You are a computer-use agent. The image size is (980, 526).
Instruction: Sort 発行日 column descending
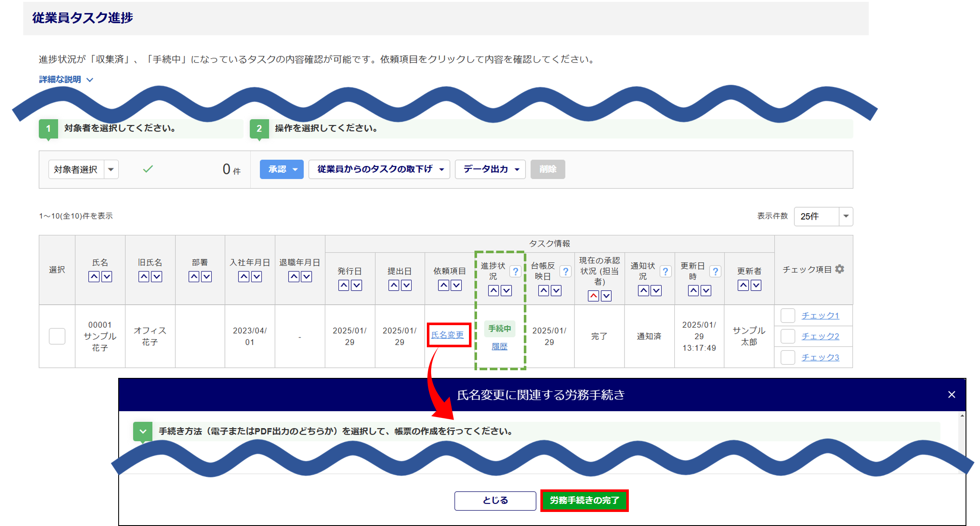click(x=357, y=285)
